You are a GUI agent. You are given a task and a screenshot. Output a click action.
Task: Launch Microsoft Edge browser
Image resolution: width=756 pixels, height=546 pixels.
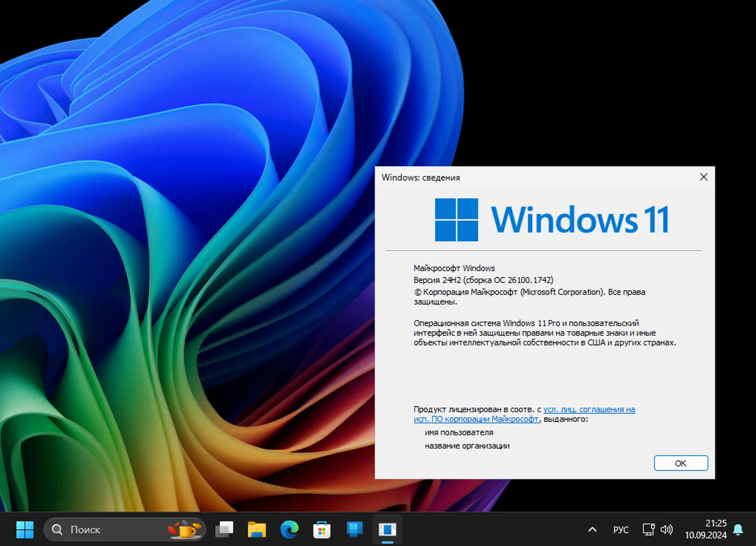(x=289, y=529)
